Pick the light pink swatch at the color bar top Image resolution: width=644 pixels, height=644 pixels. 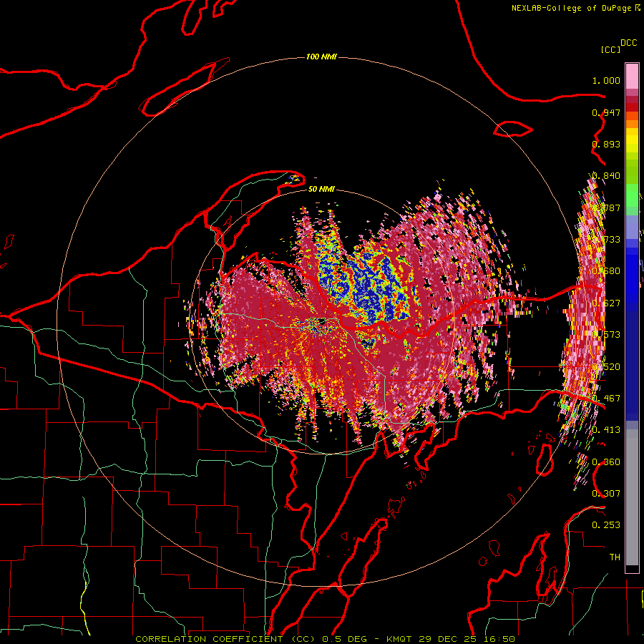632,77
